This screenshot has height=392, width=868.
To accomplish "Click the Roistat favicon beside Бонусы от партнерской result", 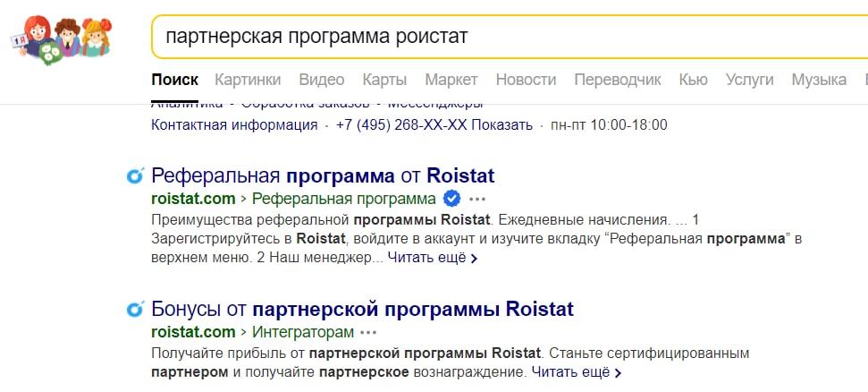I will [x=135, y=309].
